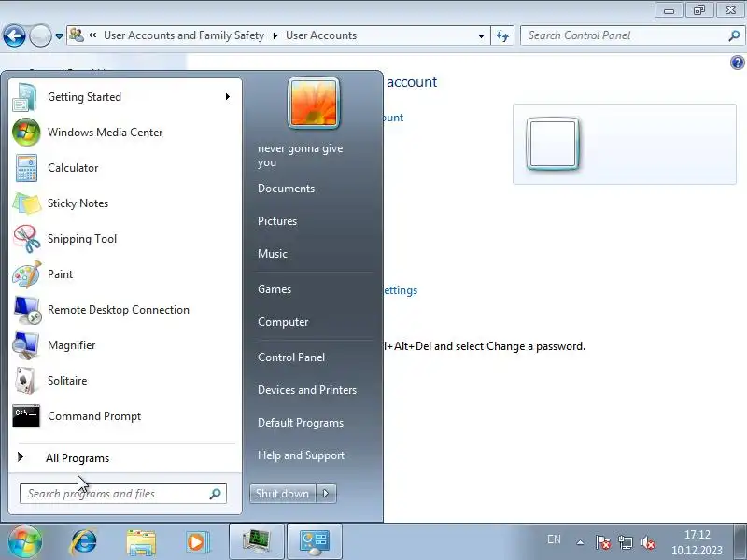Screen dimensions: 747x560
Task: Switch to green monitor app on taskbar
Action: (x=257, y=541)
